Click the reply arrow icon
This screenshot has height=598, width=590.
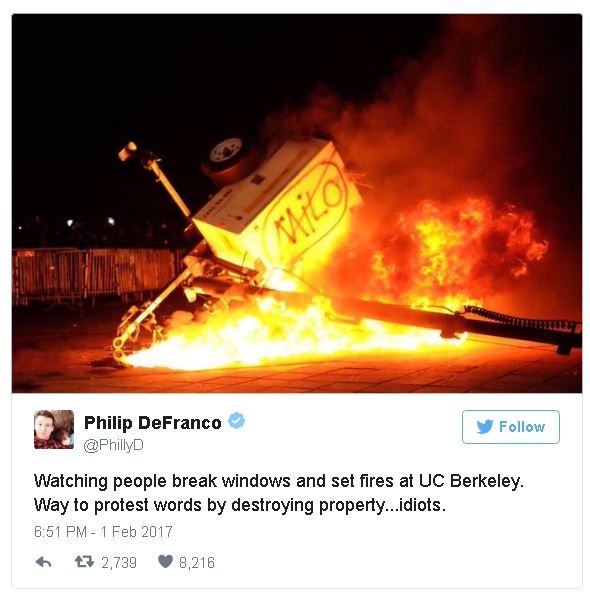coord(43,562)
